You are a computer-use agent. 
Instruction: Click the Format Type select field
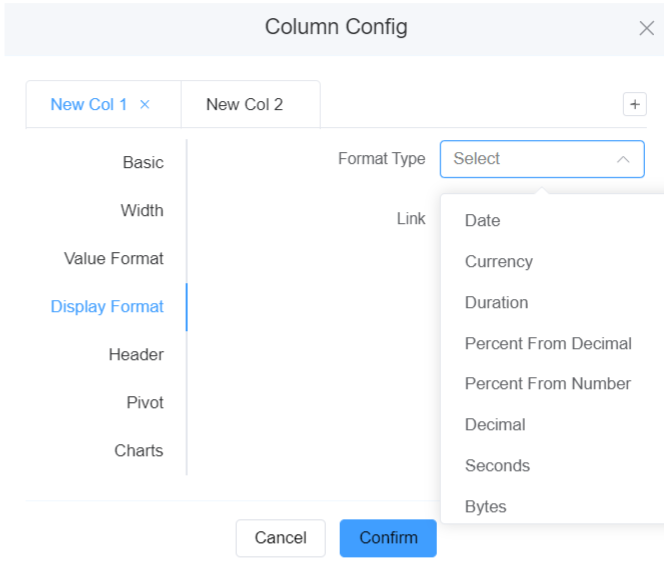[530, 159]
